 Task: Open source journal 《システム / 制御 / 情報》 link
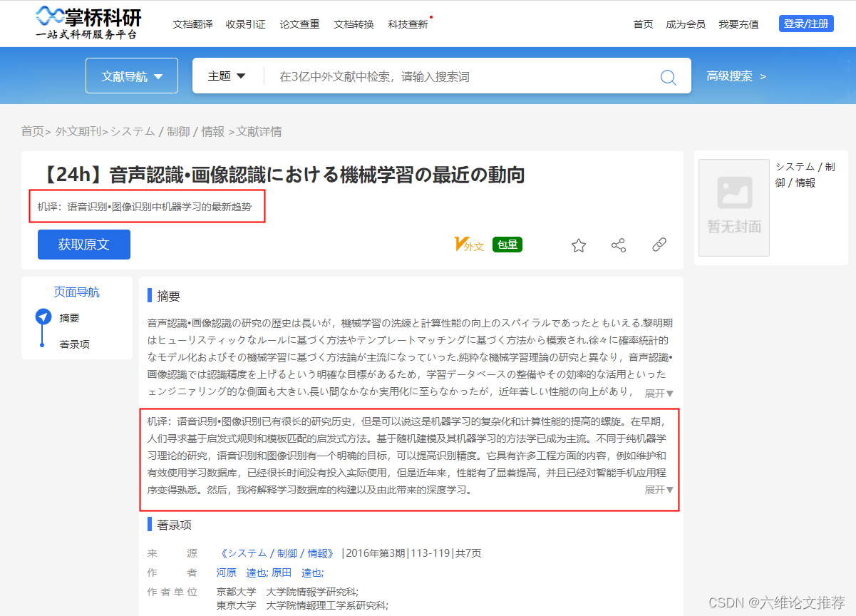277,553
